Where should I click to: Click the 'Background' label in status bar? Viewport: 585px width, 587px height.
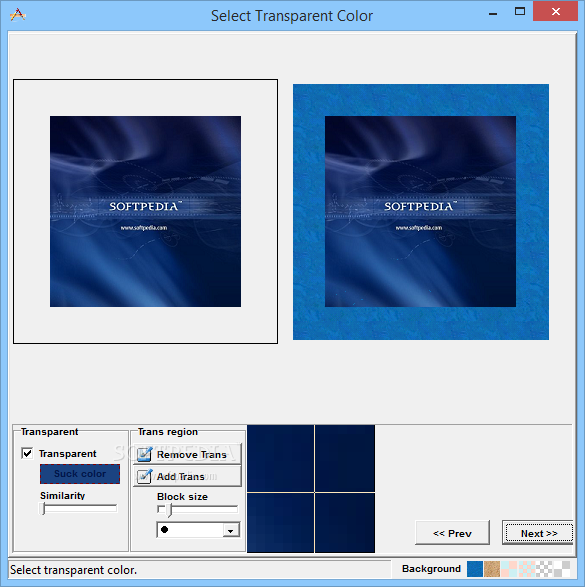(x=431, y=569)
